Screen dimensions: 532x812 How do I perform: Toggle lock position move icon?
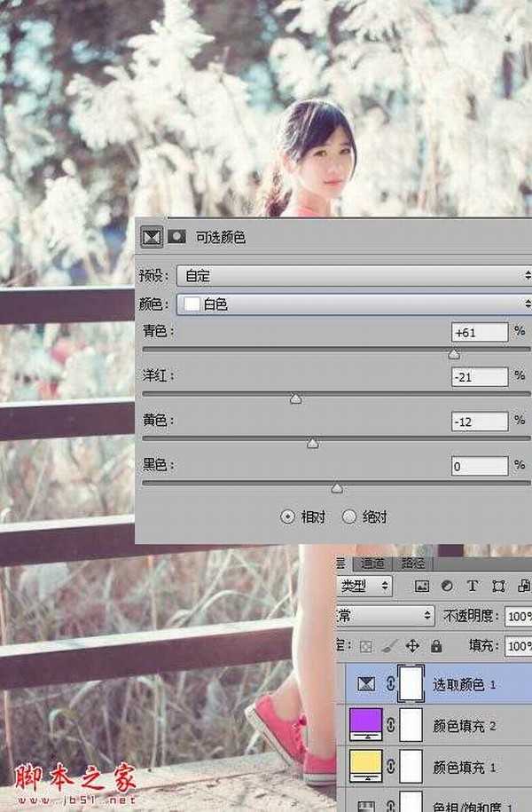(x=412, y=646)
